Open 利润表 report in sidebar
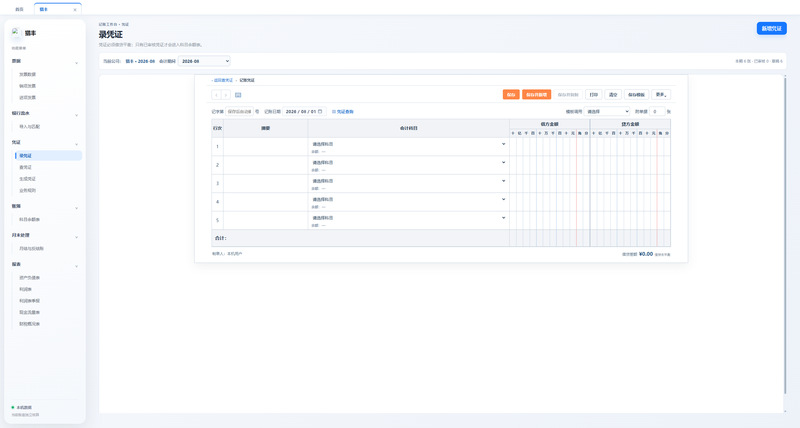Screen dimensions: 800x428 [x=26, y=289]
